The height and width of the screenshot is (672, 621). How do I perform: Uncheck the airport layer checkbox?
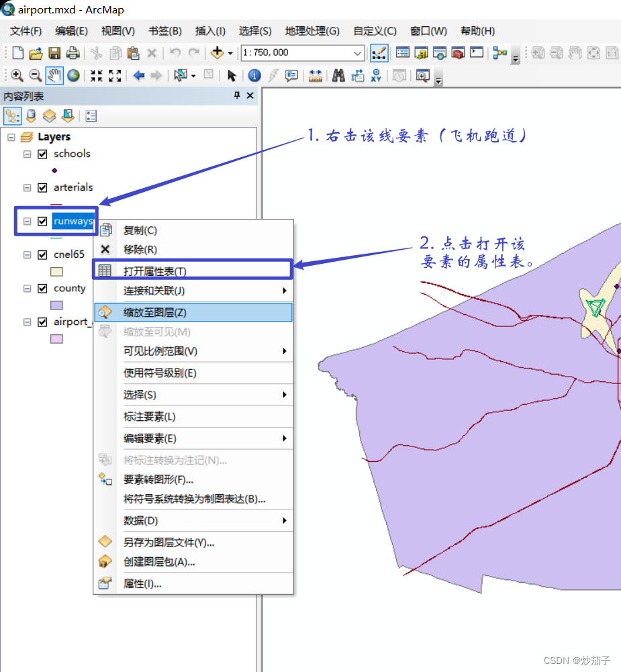(x=42, y=322)
